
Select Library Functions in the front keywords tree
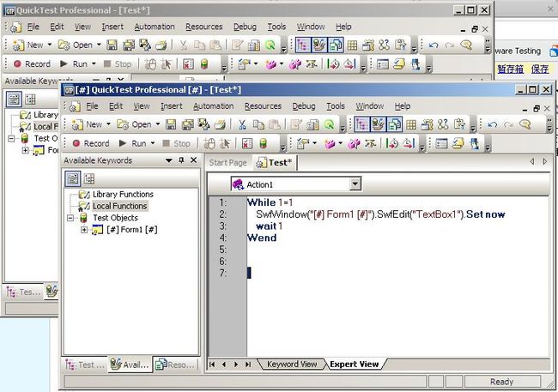(x=123, y=194)
